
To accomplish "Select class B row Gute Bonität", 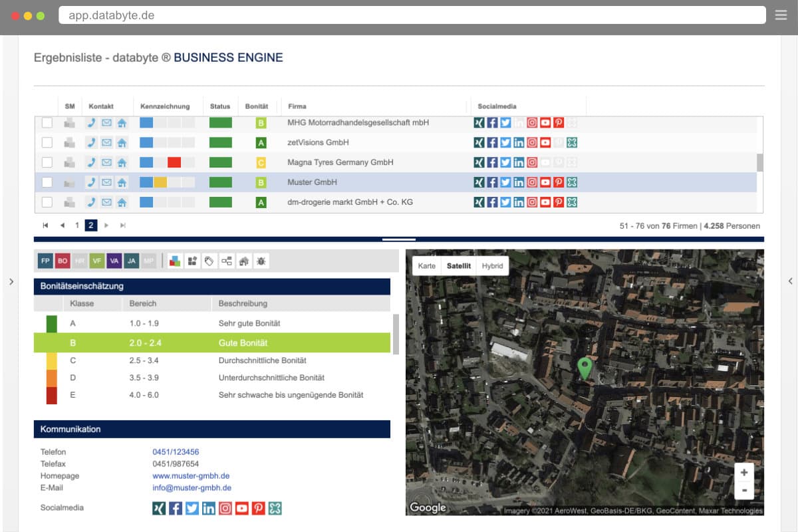I will [212, 343].
